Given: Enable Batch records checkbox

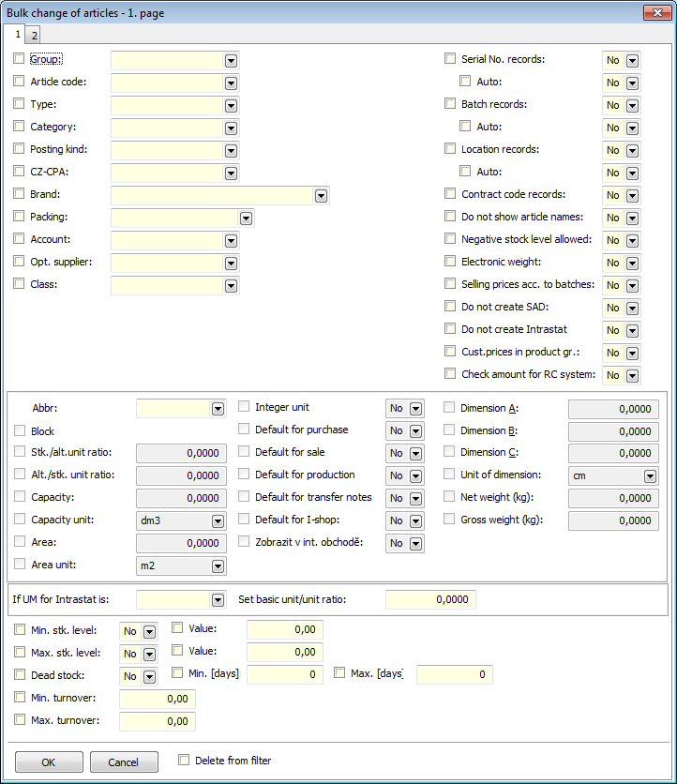Looking at the screenshot, I should [x=450, y=103].
